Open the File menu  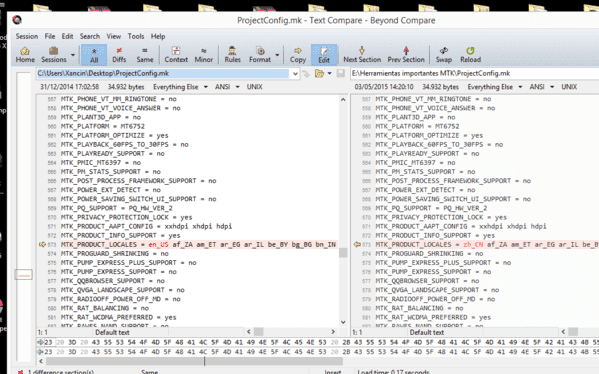[x=50, y=36]
